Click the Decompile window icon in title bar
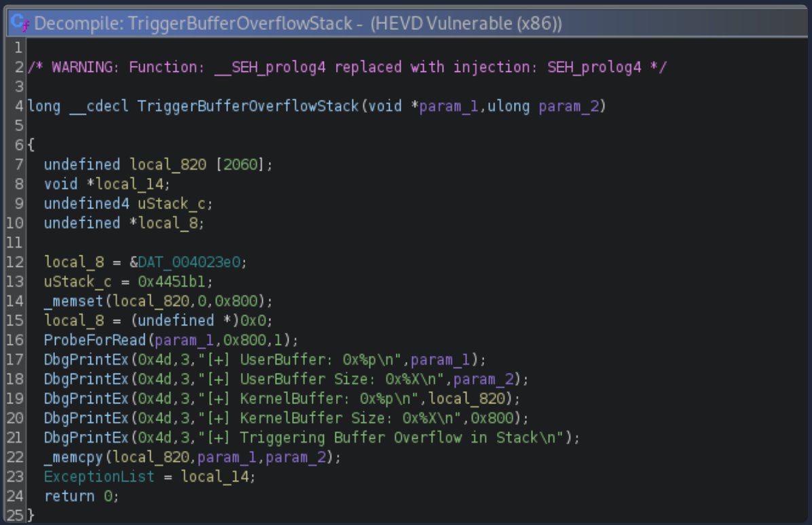 coord(19,23)
